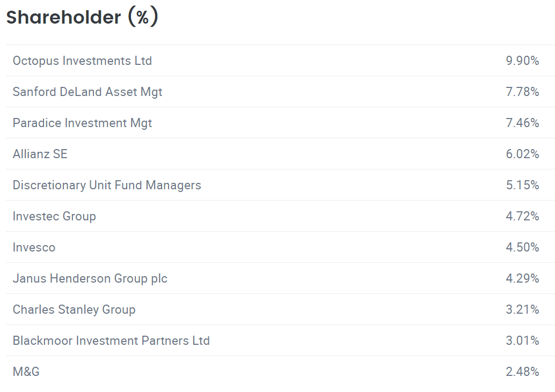The image size is (555, 392).
Task: Click the 2.48% percentage
Action: pos(522,372)
